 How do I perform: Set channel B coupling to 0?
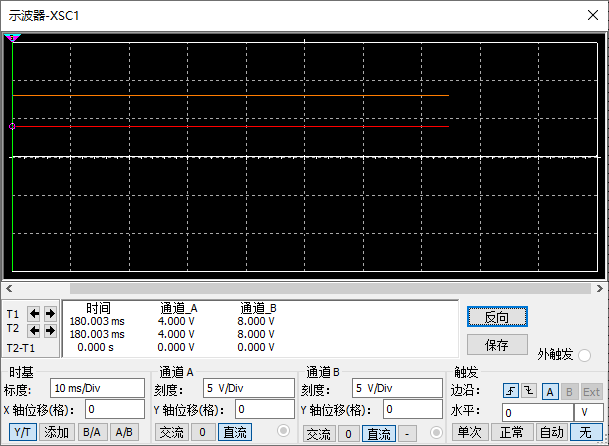click(348, 434)
